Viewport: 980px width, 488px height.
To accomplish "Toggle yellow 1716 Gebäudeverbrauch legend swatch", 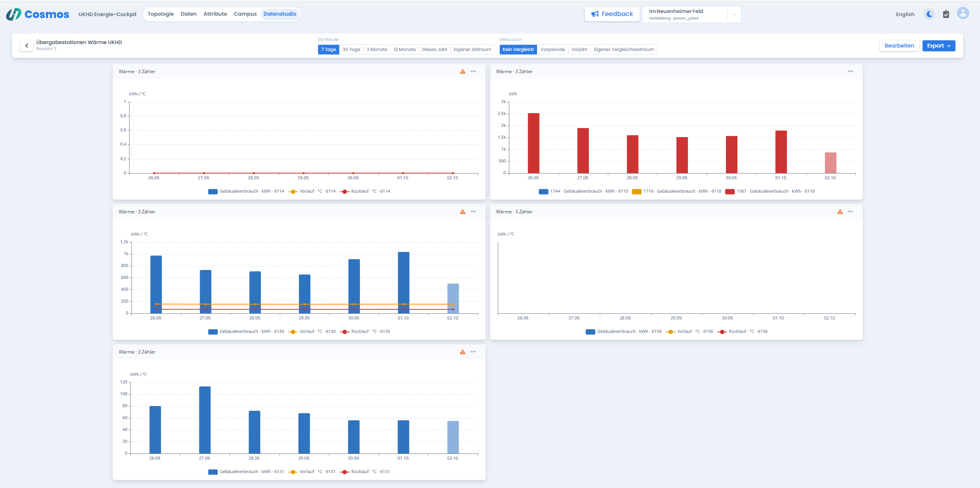I will pyautogui.click(x=637, y=192).
